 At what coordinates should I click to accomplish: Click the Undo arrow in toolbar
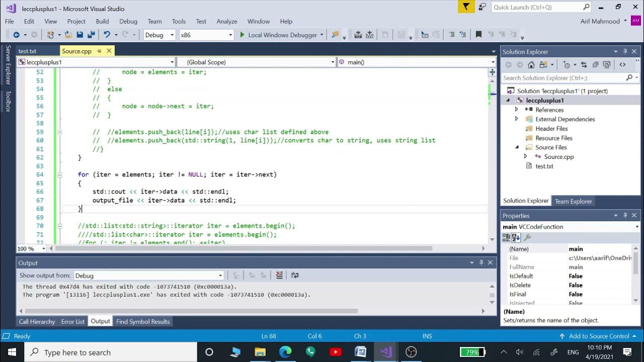tap(107, 35)
